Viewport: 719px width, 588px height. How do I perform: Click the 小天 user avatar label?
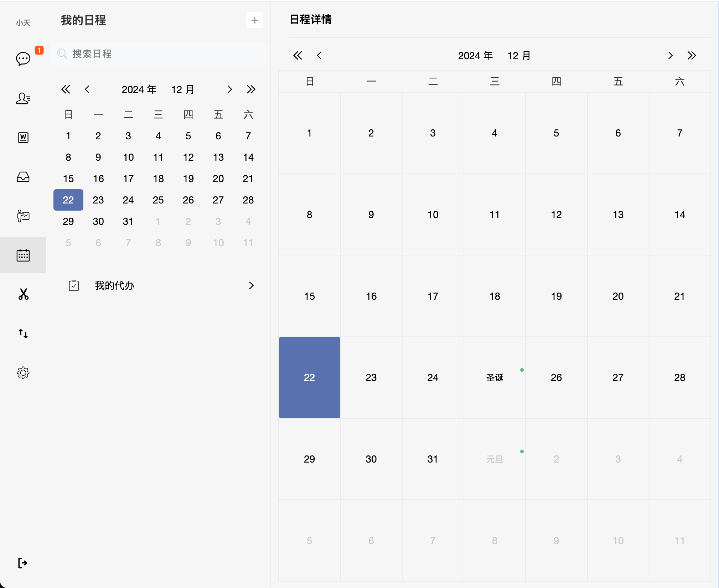coord(23,23)
